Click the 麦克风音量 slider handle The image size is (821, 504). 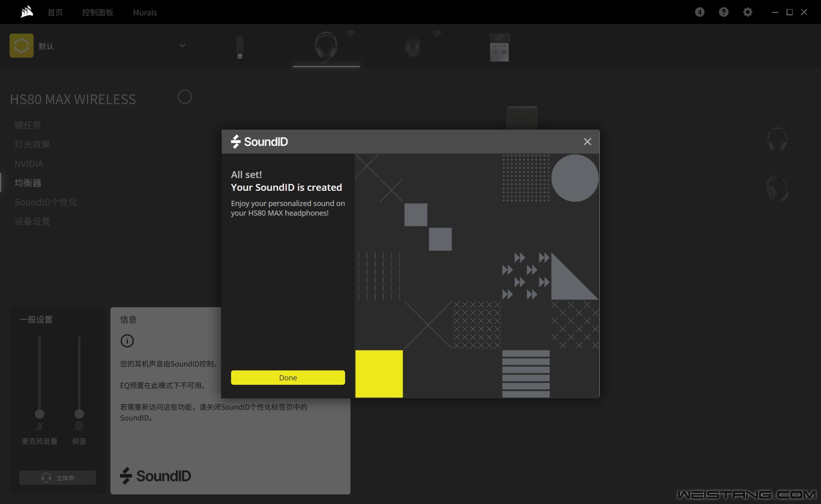click(x=39, y=414)
